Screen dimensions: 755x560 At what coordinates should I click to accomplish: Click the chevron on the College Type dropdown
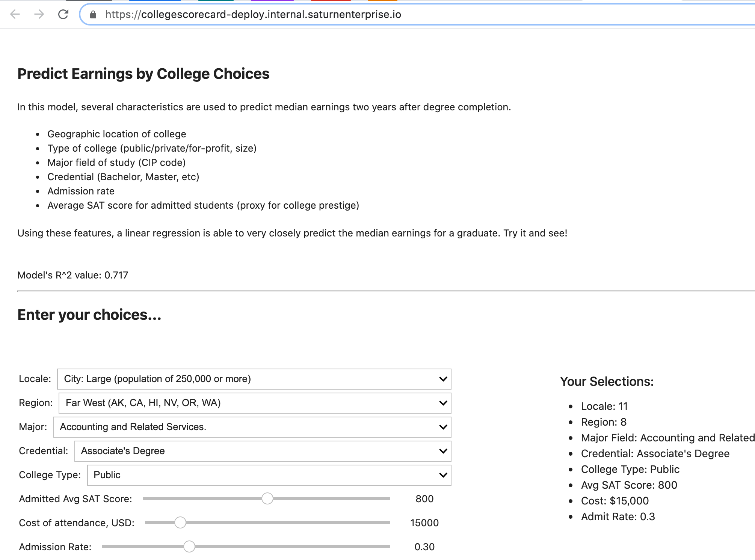[x=443, y=475]
